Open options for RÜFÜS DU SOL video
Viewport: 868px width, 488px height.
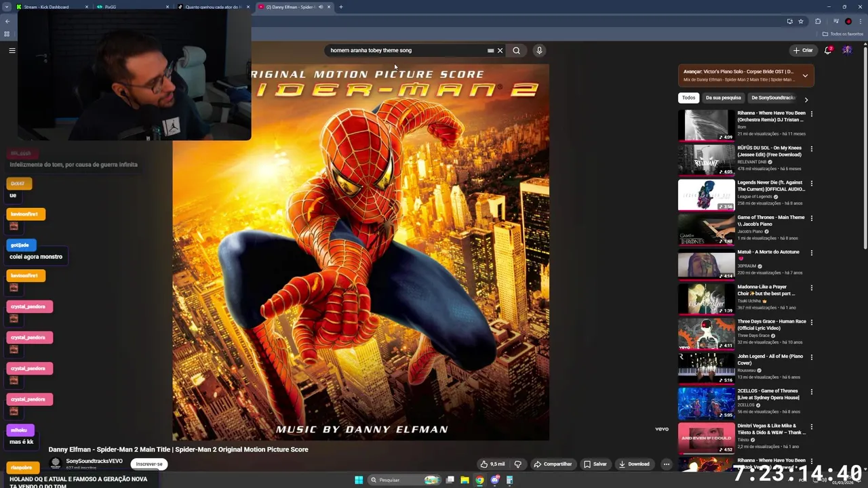click(812, 148)
